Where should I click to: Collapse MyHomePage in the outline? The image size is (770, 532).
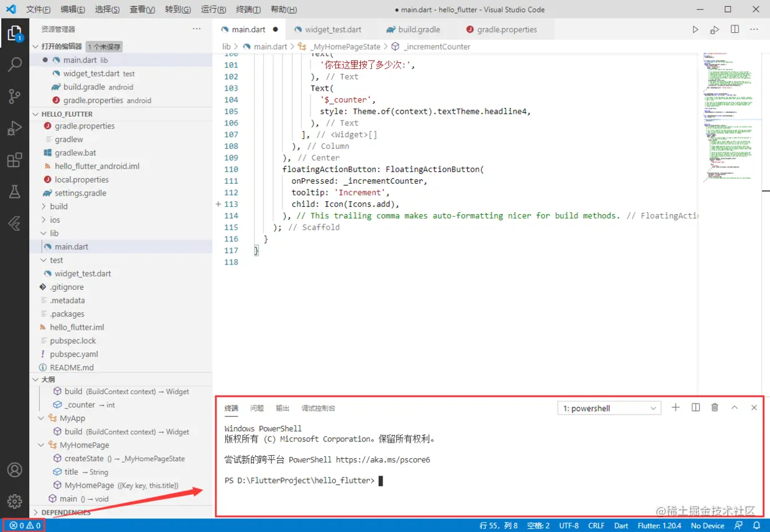42,445
